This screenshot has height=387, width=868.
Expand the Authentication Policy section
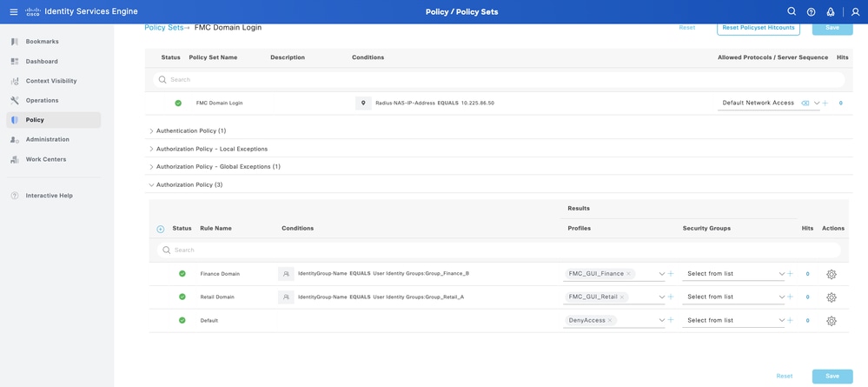pyautogui.click(x=151, y=131)
